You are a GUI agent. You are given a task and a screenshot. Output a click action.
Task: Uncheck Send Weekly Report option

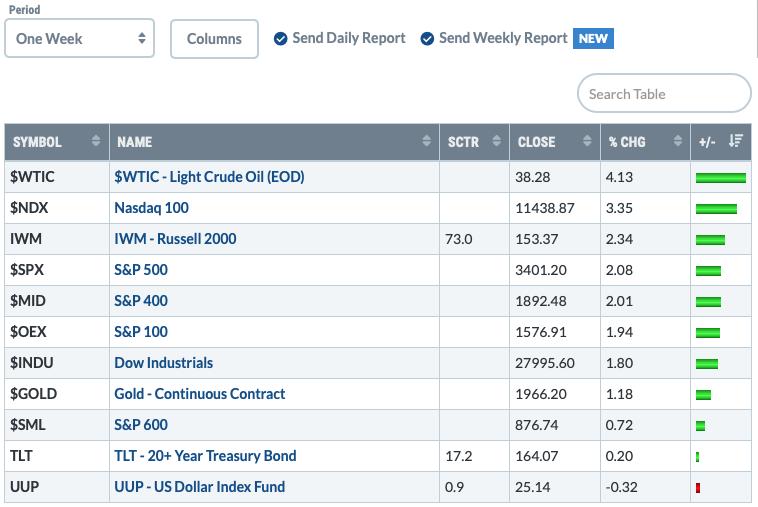pyautogui.click(x=427, y=39)
